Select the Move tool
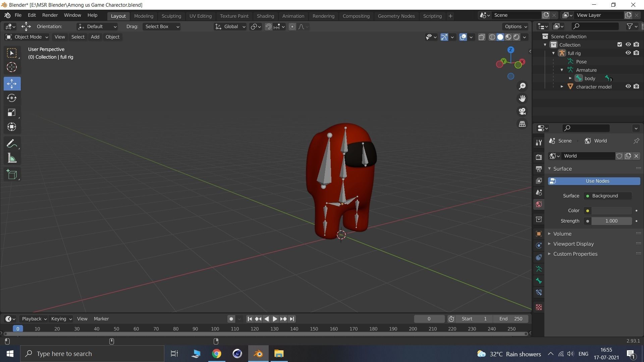This screenshot has width=644, height=362. tap(12, 83)
